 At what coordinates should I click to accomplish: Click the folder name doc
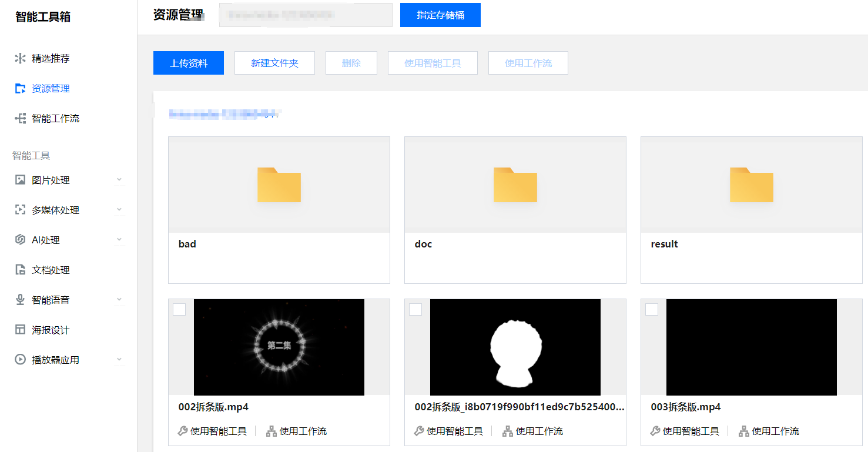(423, 244)
